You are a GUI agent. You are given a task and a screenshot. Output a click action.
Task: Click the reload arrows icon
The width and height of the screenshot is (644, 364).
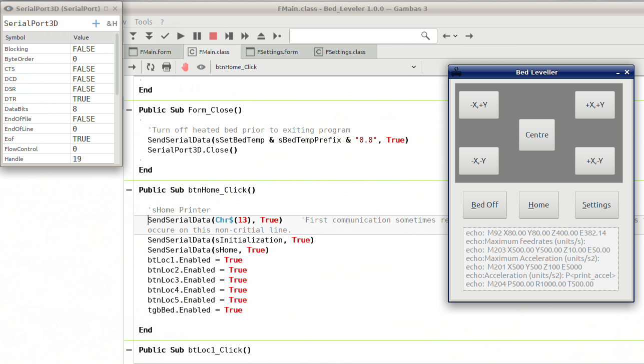click(x=151, y=67)
